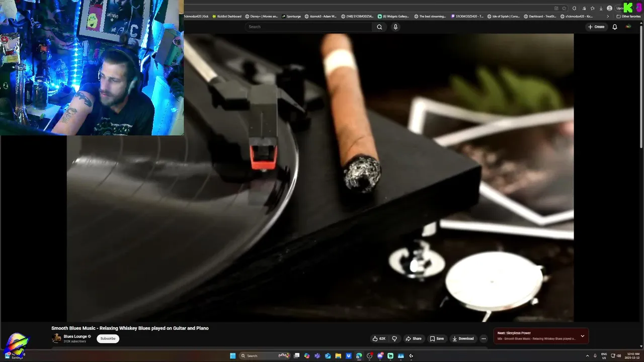This screenshot has height=362, width=644.
Task: Open Outlook from the taskbar
Action: [328, 356]
